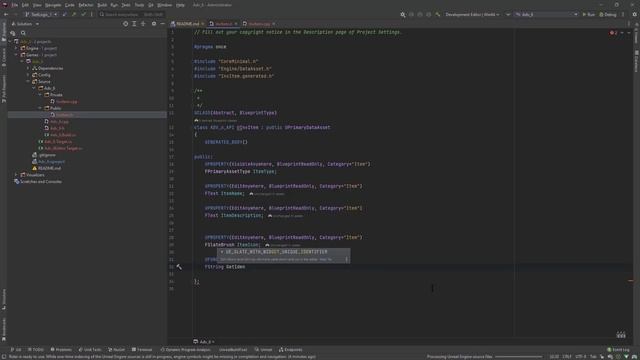Collapse the Private folder

pos(40,95)
